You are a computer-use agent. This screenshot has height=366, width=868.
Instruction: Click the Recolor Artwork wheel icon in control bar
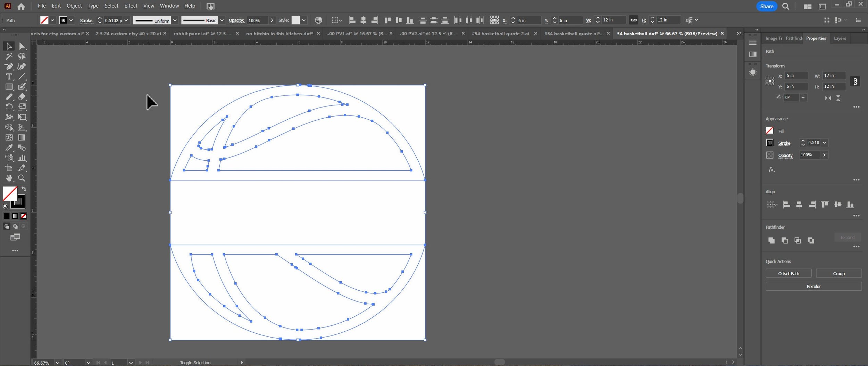click(318, 20)
